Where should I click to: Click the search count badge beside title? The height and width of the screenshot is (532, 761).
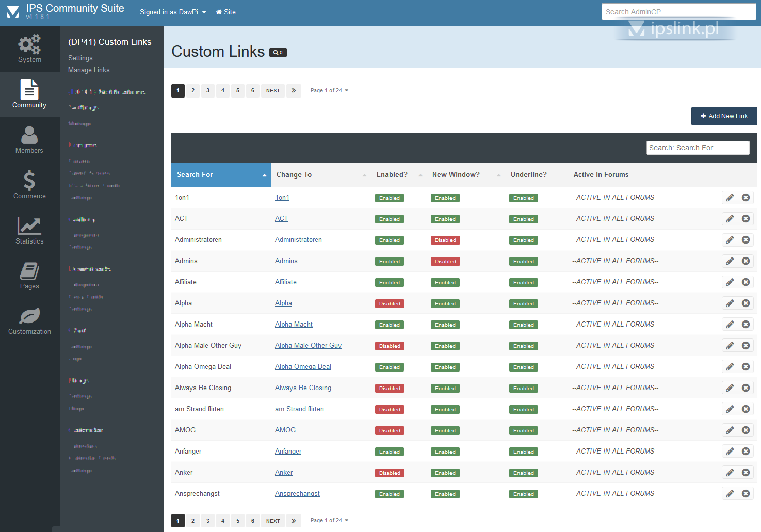click(x=278, y=52)
